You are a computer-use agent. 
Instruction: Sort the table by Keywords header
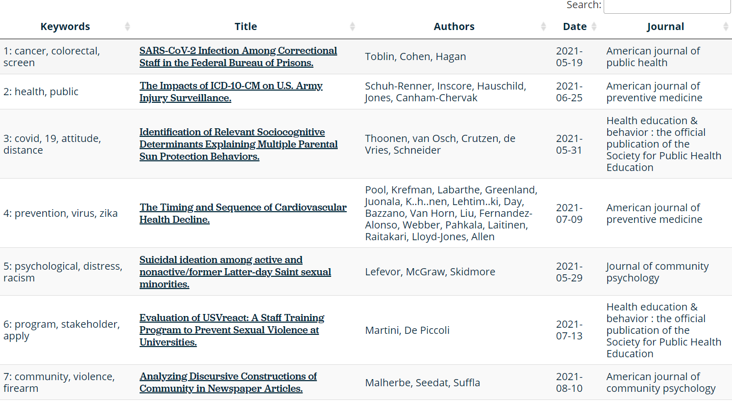click(x=65, y=27)
